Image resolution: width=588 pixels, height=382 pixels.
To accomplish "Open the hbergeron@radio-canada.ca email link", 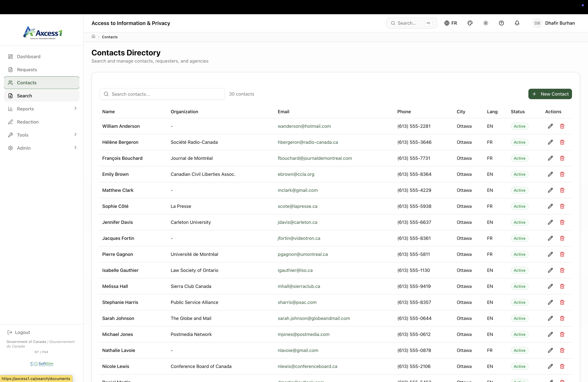I will point(308,142).
